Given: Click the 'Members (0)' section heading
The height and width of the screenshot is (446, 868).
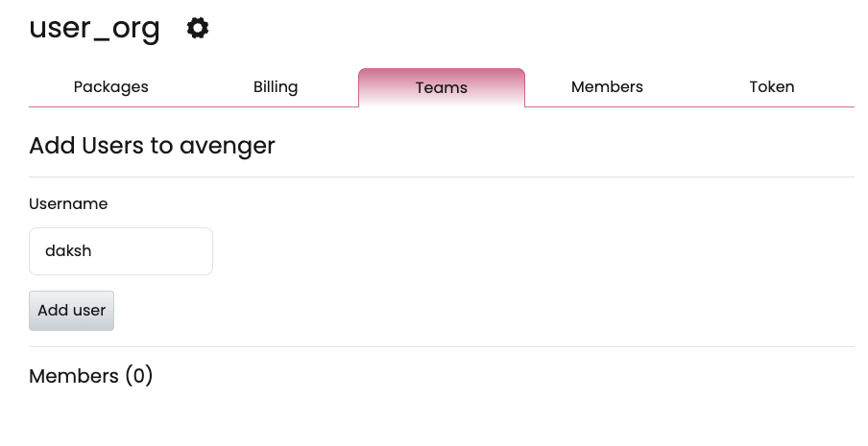Looking at the screenshot, I should point(91,376).
